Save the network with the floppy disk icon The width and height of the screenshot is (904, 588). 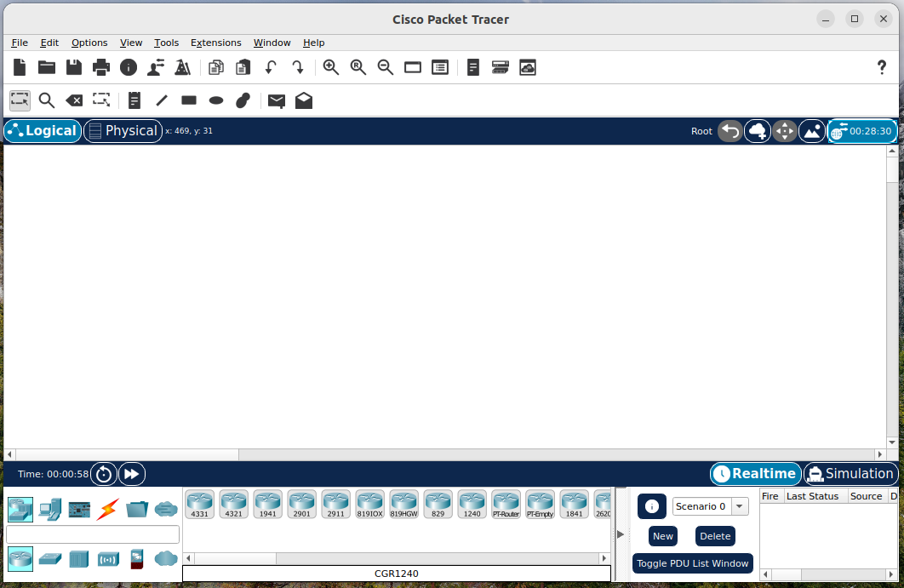pos(74,67)
